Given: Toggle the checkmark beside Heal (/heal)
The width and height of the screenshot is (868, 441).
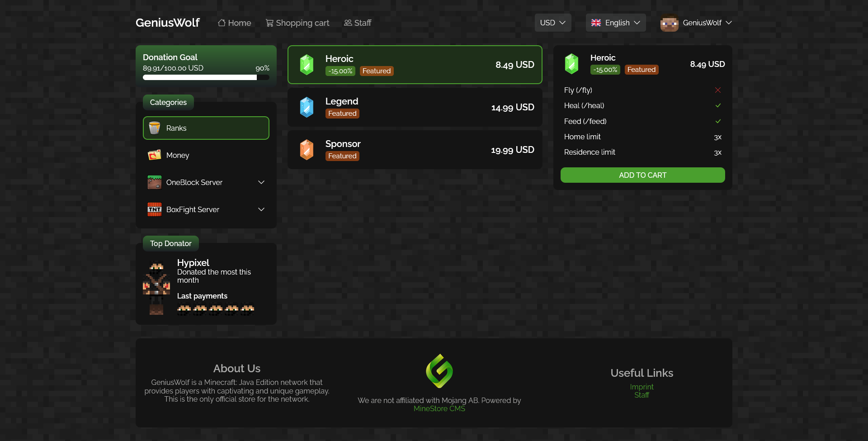Looking at the screenshot, I should click(x=718, y=105).
